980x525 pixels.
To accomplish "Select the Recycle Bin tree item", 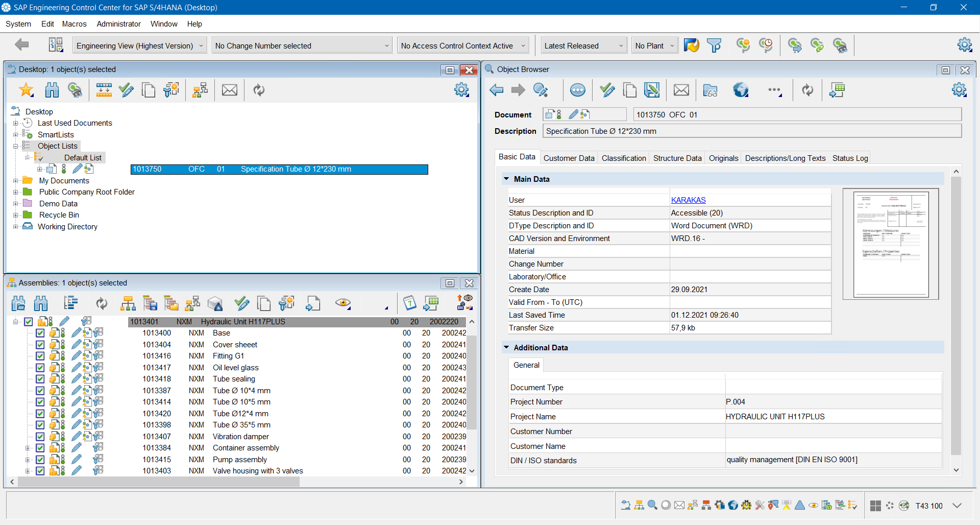I will coord(59,215).
